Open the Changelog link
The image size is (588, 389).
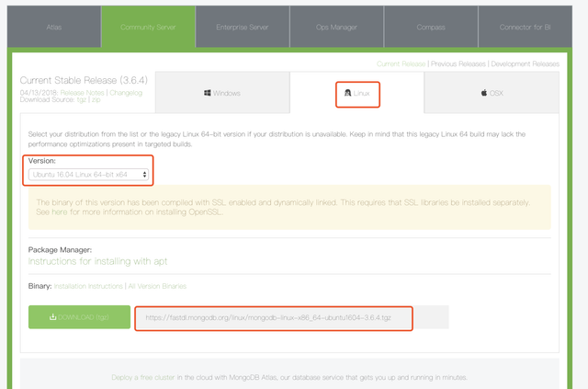point(126,92)
